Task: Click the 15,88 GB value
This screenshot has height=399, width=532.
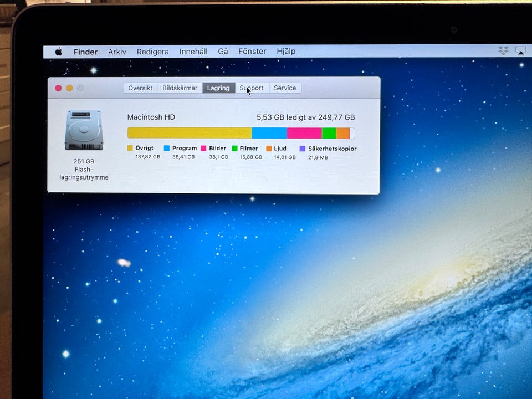Action: click(250, 157)
